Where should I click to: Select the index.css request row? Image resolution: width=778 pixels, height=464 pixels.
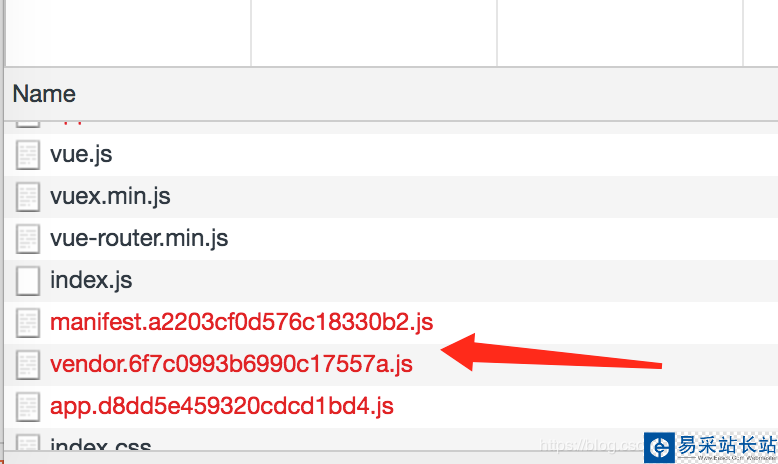point(100,445)
